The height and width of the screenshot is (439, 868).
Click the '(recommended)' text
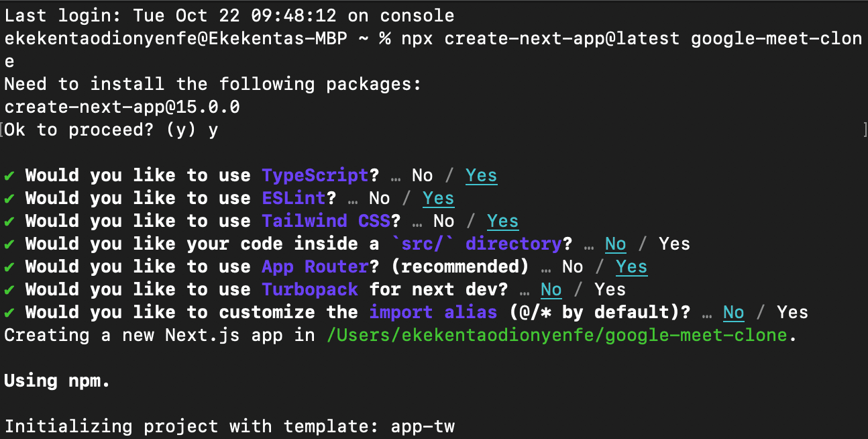pos(460,266)
